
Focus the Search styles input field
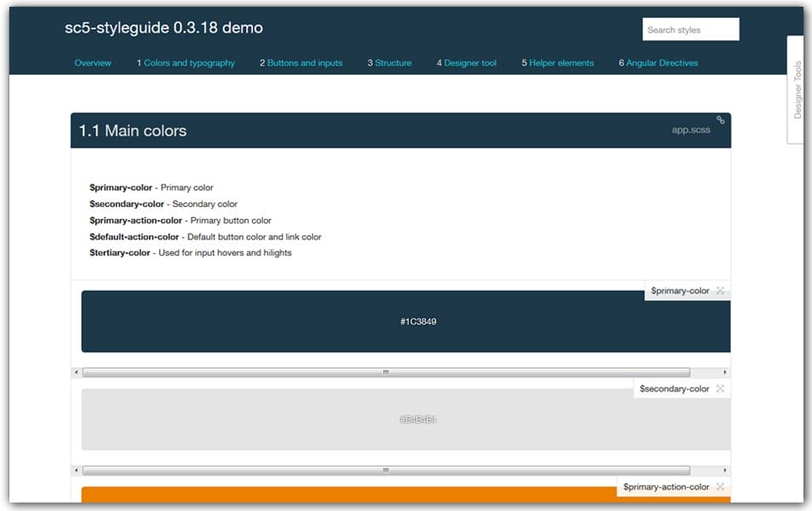point(690,30)
